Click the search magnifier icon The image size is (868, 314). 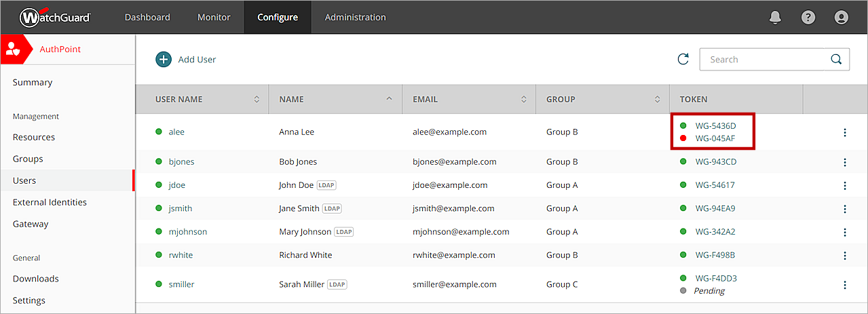click(836, 60)
